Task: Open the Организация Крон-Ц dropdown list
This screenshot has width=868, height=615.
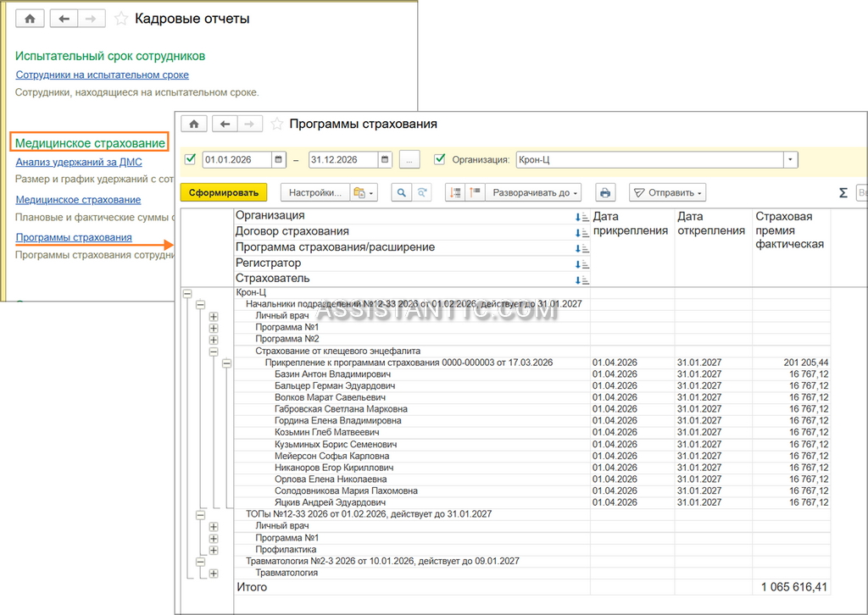Action: (791, 160)
